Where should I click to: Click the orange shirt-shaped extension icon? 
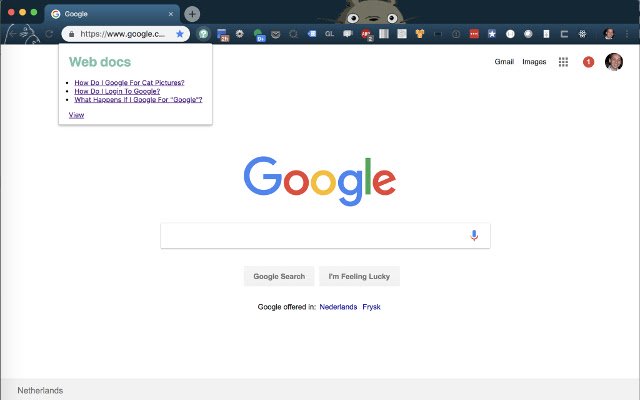pyautogui.click(x=420, y=34)
